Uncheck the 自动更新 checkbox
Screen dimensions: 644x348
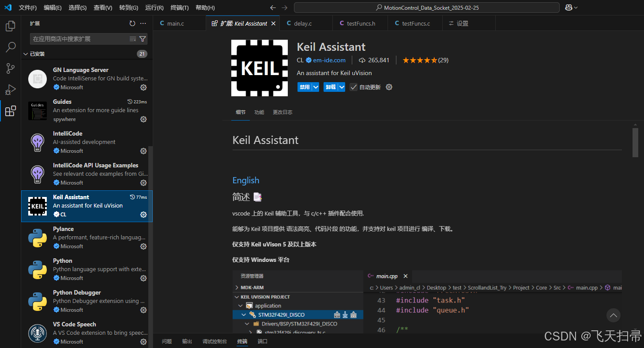pos(353,87)
